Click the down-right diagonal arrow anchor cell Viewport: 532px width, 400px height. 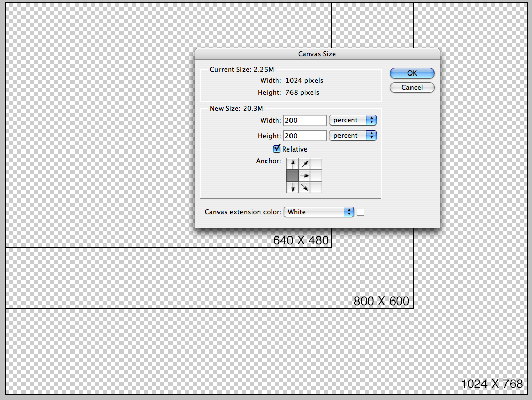[304, 187]
